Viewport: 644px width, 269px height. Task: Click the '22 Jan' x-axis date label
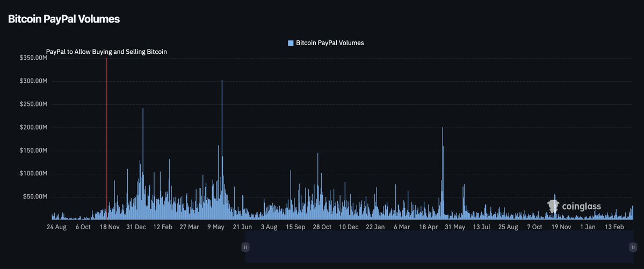click(375, 227)
